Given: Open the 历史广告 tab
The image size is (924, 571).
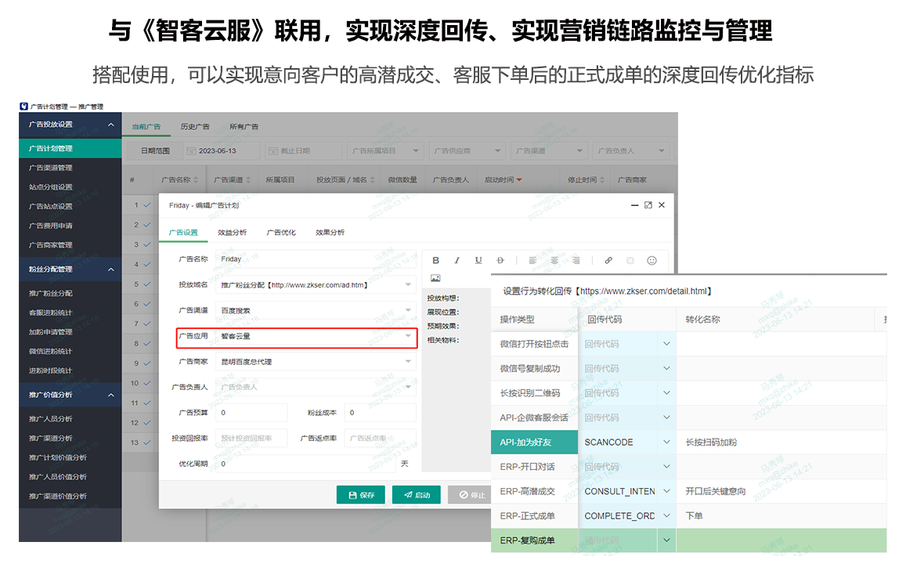Looking at the screenshot, I should (195, 127).
